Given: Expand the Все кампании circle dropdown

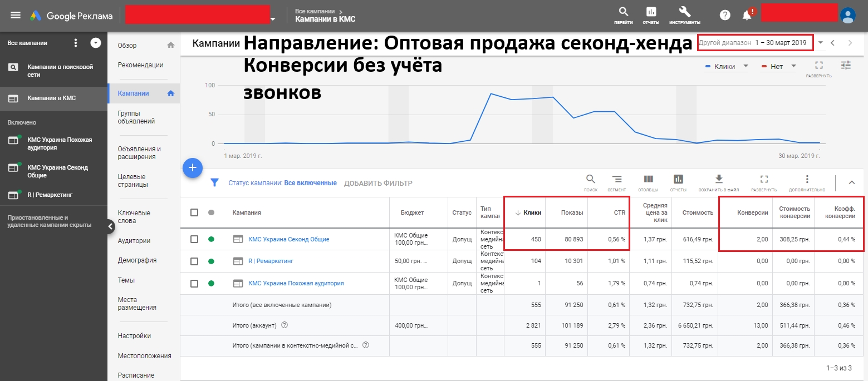Looking at the screenshot, I should pyautogui.click(x=96, y=43).
